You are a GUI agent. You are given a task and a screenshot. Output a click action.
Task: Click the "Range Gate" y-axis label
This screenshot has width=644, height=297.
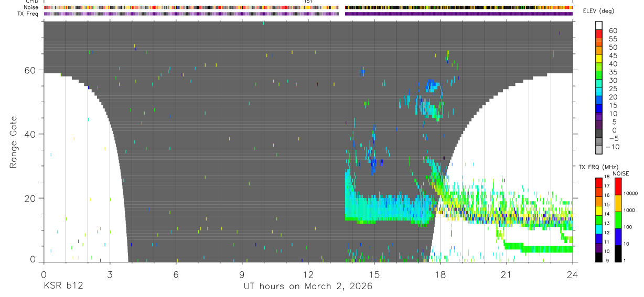[x=13, y=142]
